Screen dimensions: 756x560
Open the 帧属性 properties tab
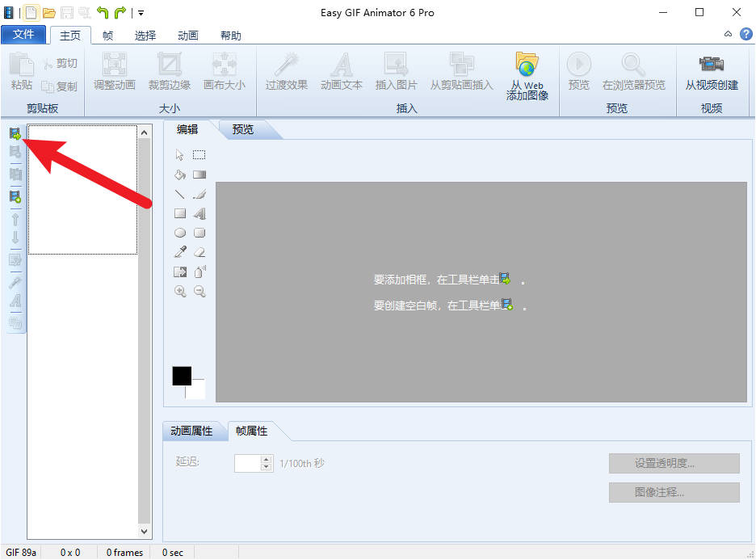pyautogui.click(x=252, y=431)
